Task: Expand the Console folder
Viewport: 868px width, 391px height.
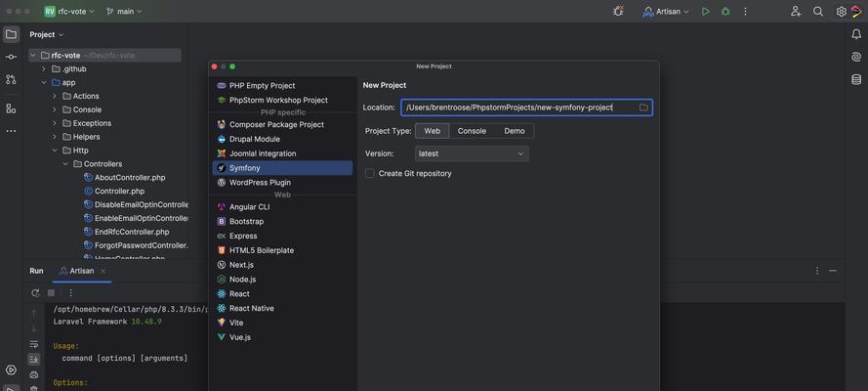Action: (x=55, y=109)
